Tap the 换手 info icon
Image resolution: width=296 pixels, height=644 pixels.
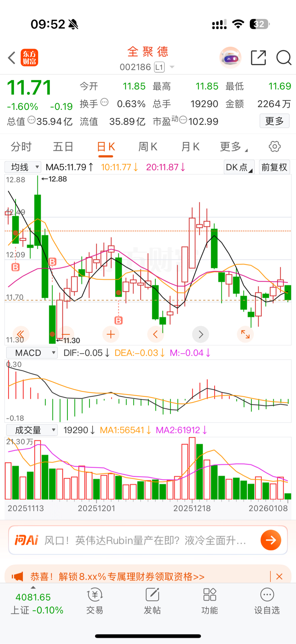click(104, 103)
